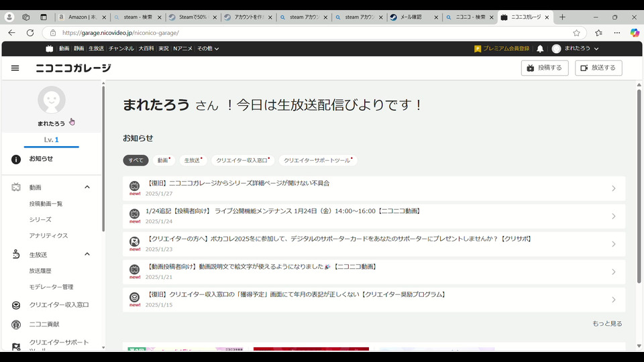Select the 動画 filter tab

pos(164,160)
